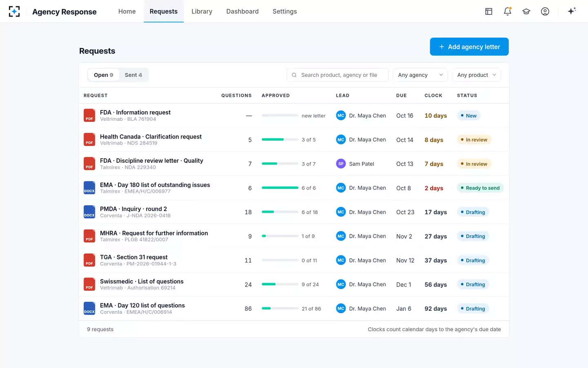Click the Add agency letter button
The height and width of the screenshot is (368, 588).
point(469,47)
